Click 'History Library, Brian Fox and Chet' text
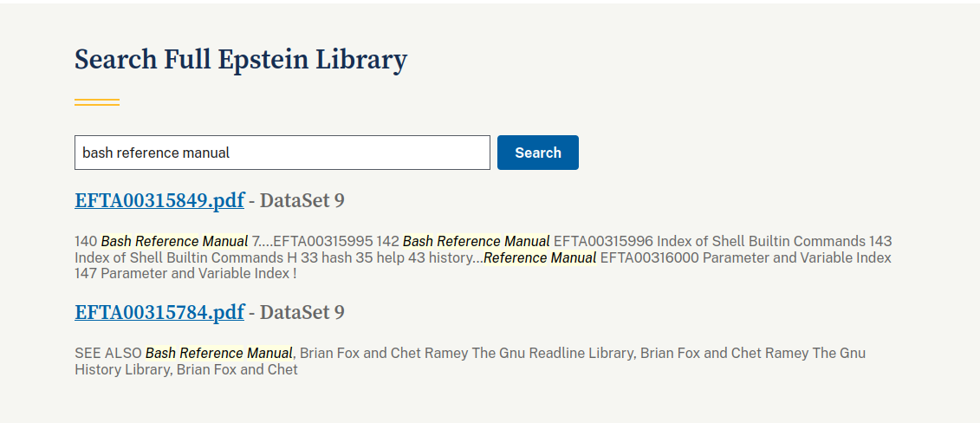 tap(186, 370)
